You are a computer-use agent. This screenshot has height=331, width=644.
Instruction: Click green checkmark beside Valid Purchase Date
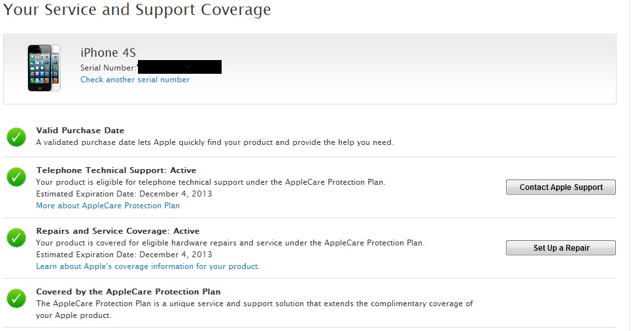click(x=16, y=137)
